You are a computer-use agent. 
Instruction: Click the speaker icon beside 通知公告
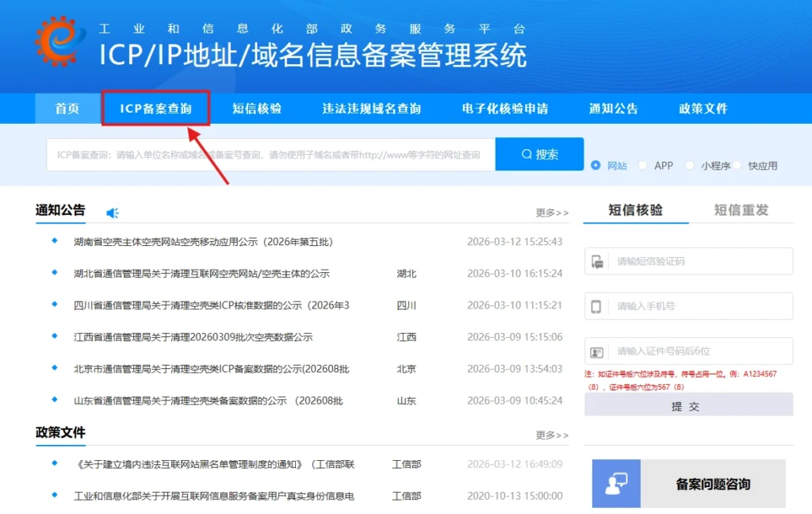point(112,211)
